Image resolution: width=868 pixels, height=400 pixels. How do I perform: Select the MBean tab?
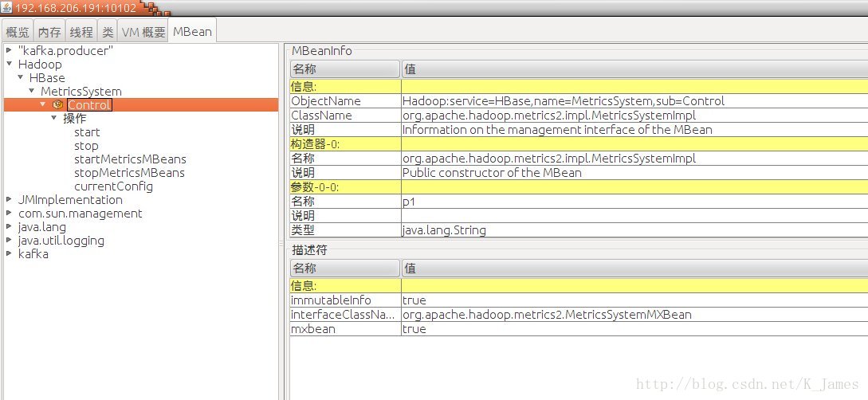[x=192, y=32]
